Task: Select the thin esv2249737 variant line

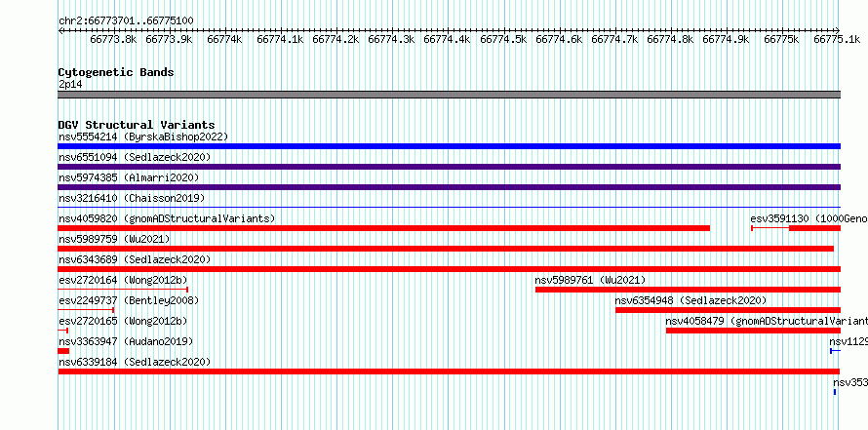Action: [x=86, y=310]
